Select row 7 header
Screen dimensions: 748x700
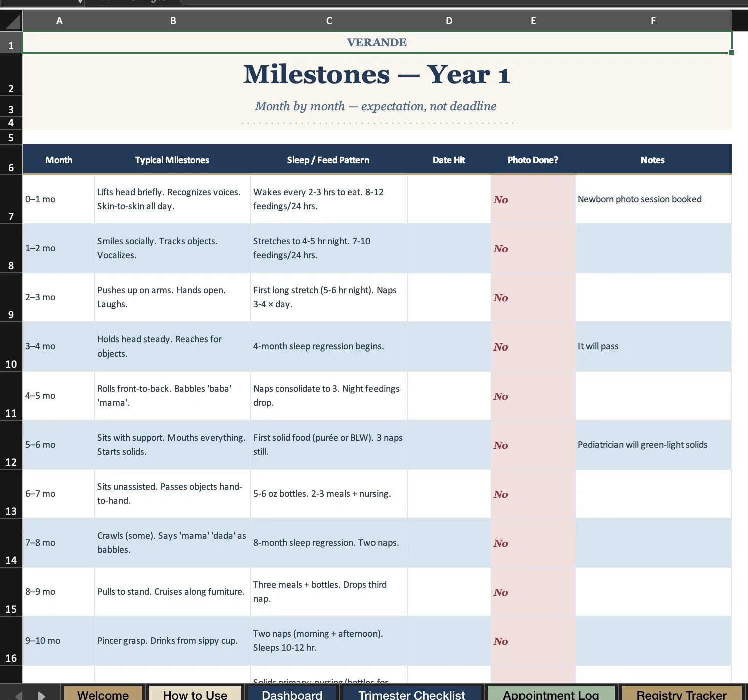[11, 199]
